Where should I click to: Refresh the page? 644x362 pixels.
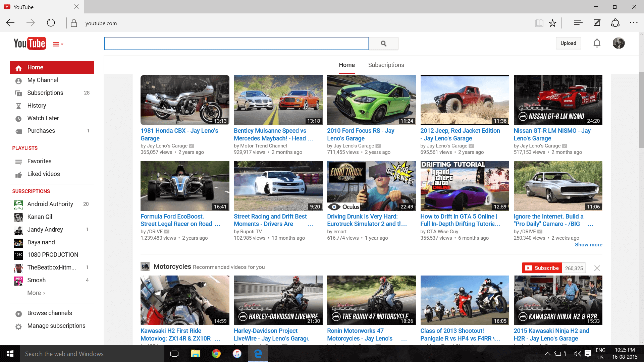click(x=51, y=23)
